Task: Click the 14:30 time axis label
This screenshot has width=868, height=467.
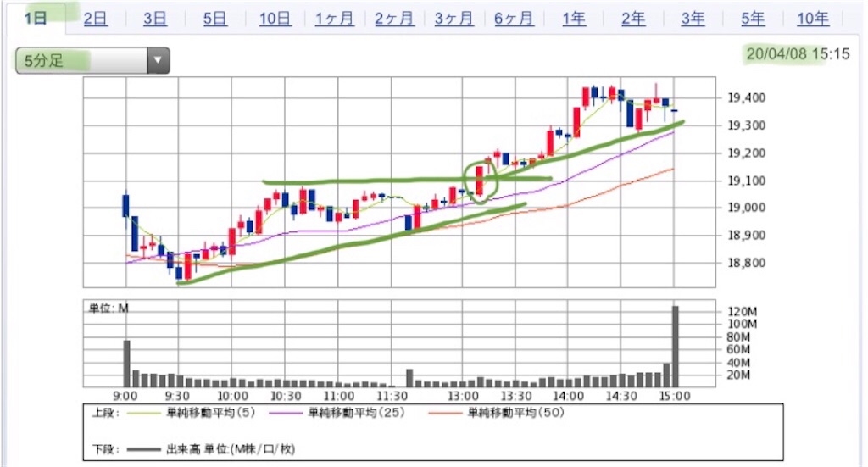Action: 621,396
